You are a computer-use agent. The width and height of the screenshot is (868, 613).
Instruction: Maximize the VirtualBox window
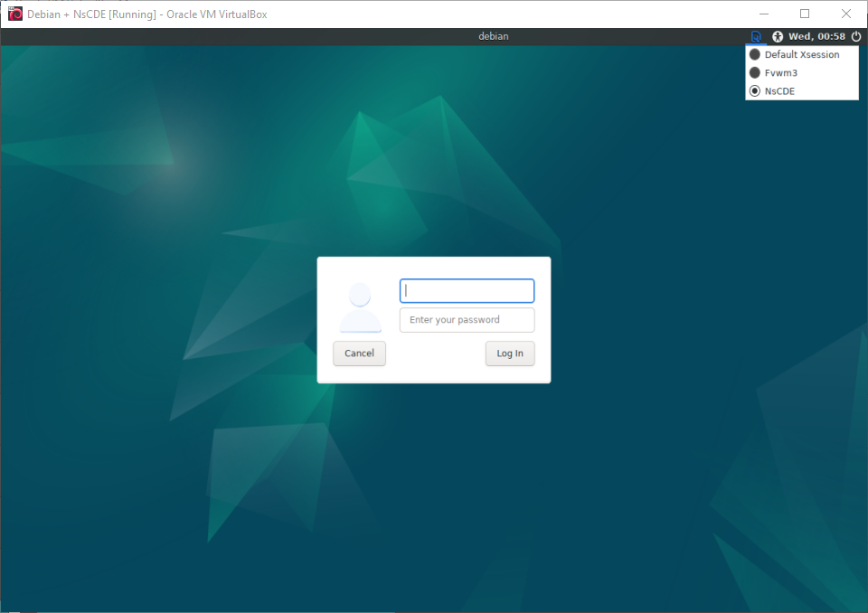point(805,14)
